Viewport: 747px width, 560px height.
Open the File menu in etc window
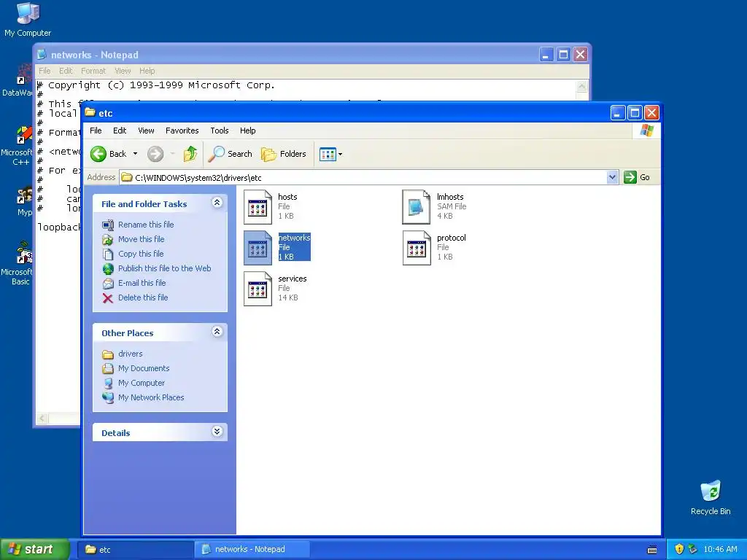(x=96, y=131)
